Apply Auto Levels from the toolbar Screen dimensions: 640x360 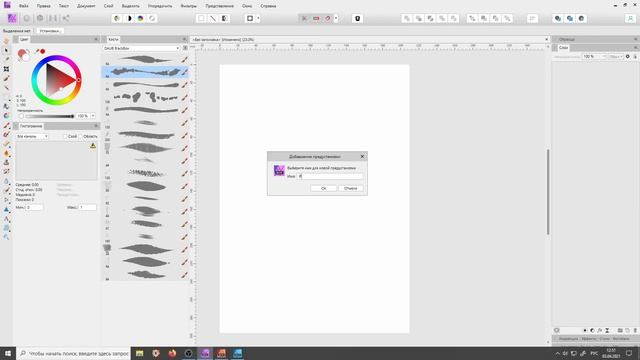click(x=117, y=18)
